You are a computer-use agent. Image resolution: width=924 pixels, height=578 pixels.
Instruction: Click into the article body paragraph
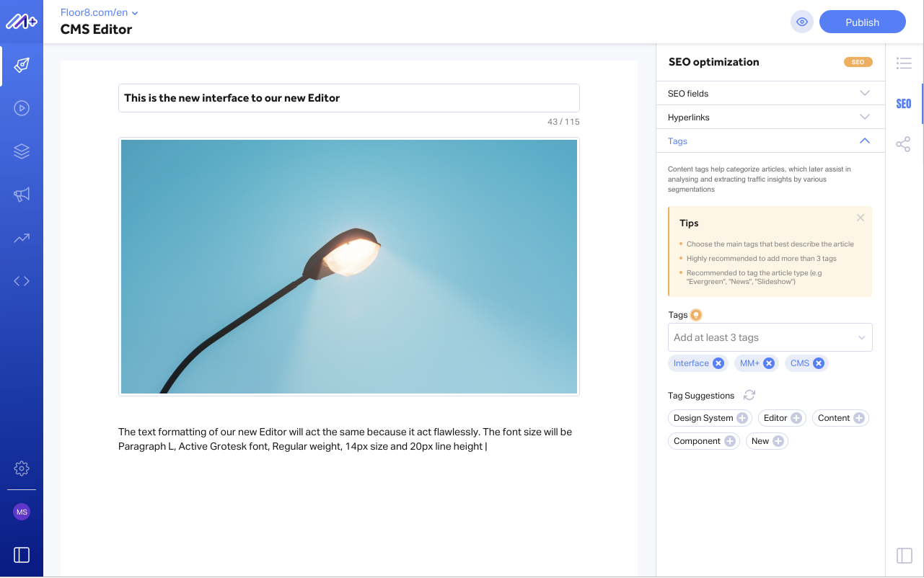tap(346, 439)
